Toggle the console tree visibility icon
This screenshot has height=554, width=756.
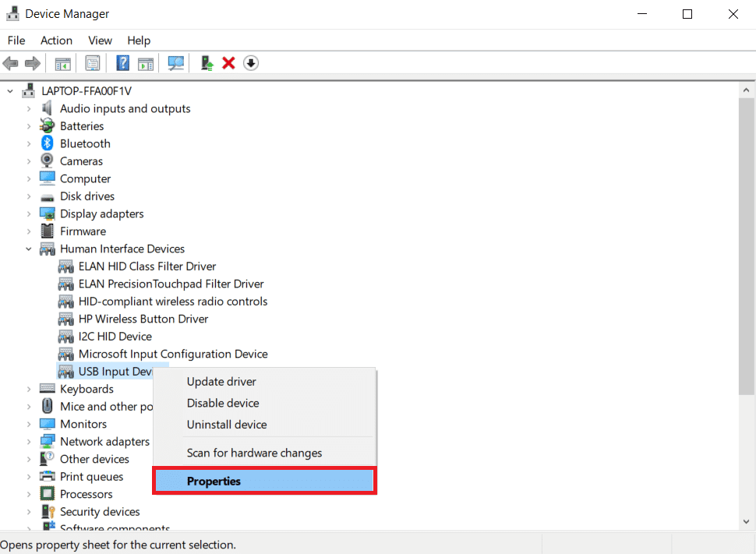tap(63, 63)
